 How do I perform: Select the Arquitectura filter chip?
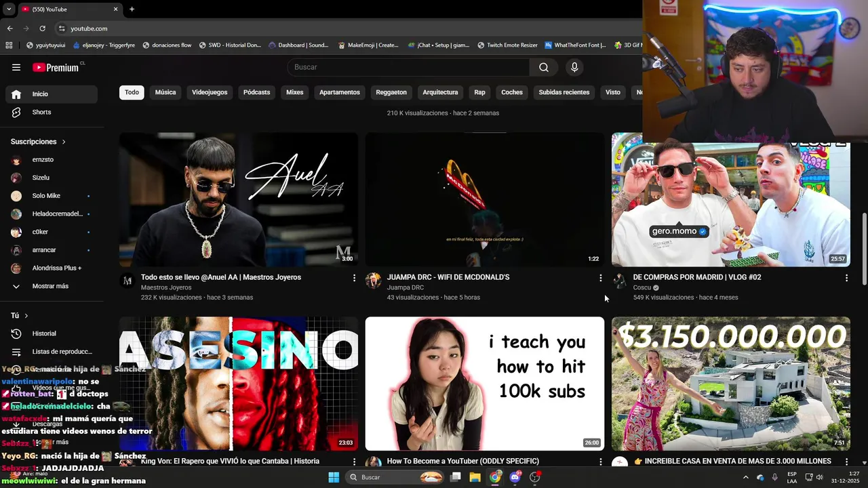440,92
